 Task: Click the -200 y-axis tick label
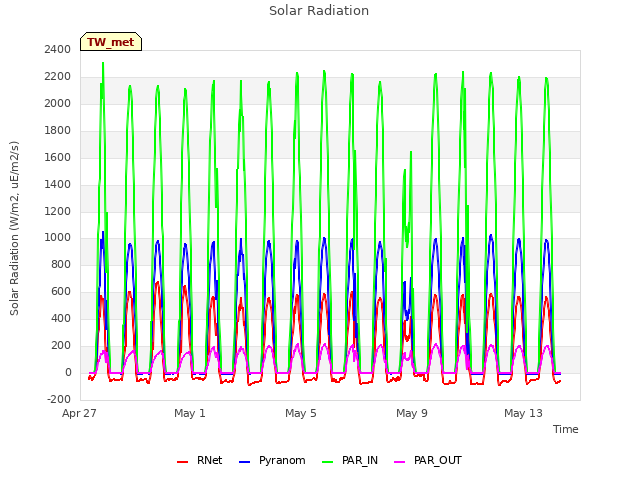(60, 400)
